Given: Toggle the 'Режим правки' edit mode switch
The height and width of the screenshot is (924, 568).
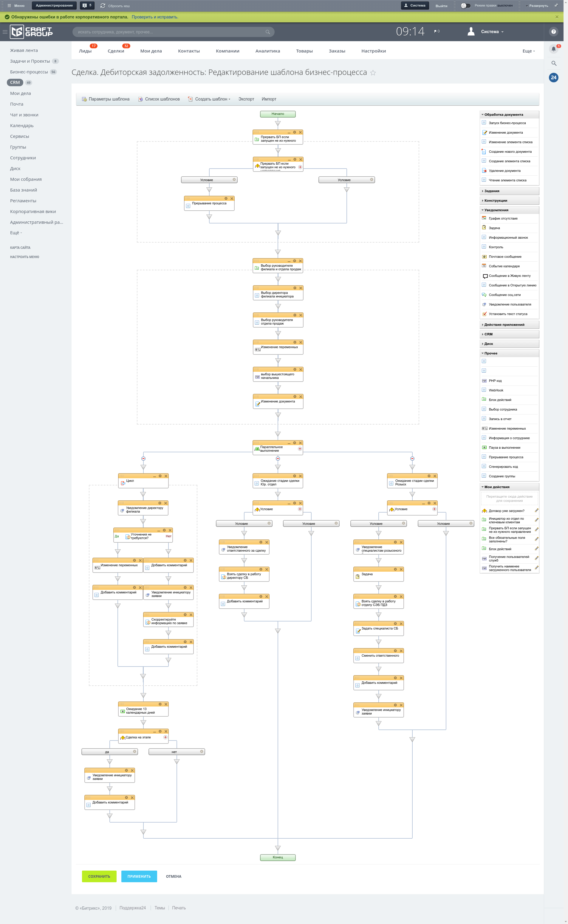Looking at the screenshot, I should click(465, 6).
